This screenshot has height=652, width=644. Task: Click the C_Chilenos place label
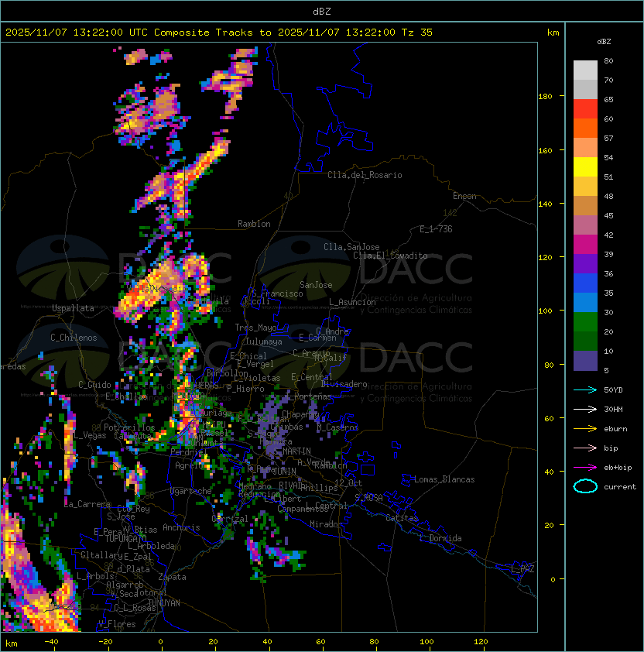[x=74, y=338]
